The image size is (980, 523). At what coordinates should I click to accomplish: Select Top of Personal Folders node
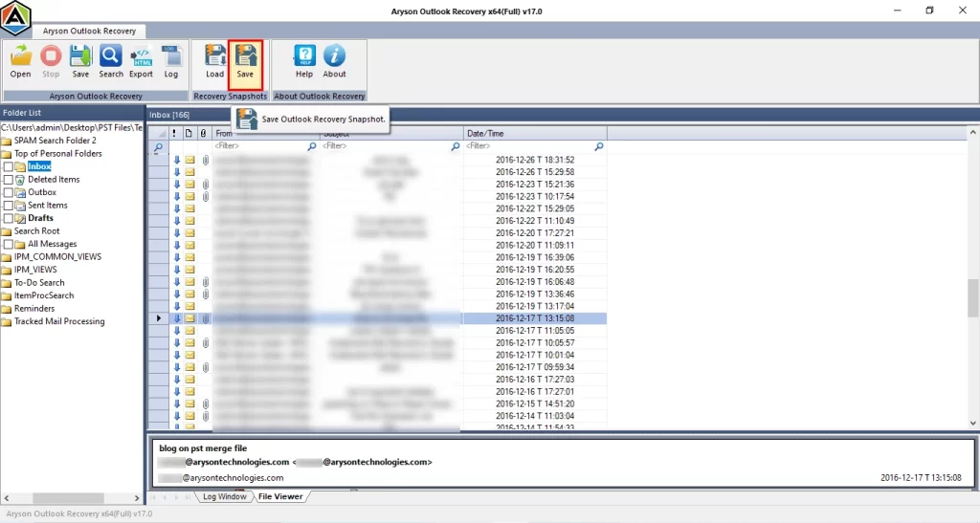pyautogui.click(x=57, y=153)
